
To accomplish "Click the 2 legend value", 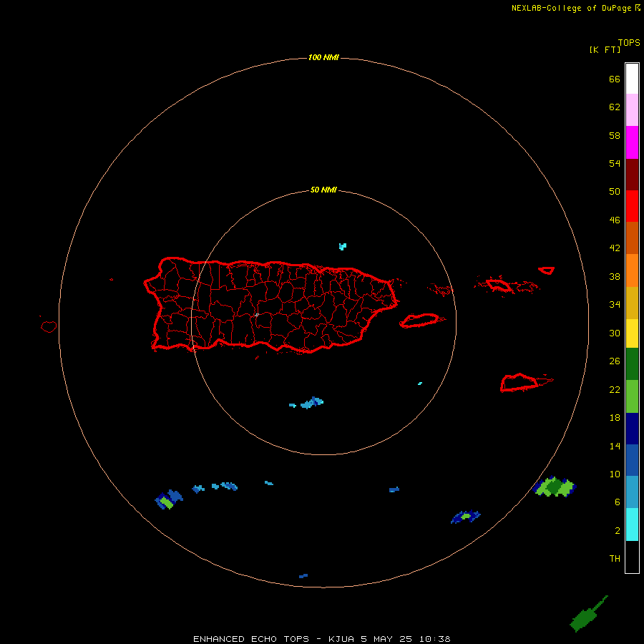I will pyautogui.click(x=618, y=531).
